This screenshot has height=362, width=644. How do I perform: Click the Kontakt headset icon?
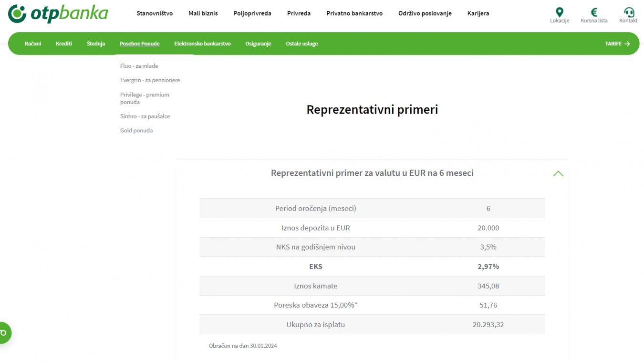pyautogui.click(x=628, y=13)
